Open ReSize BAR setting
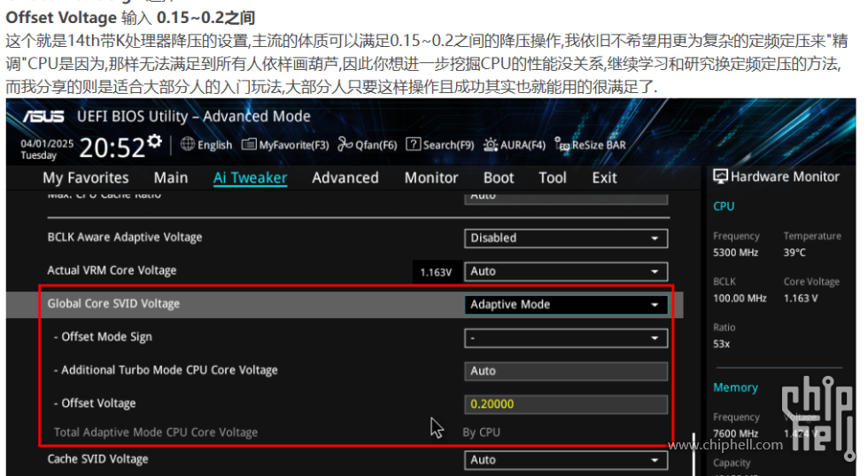Viewport: 868px width, 476px height. 590,144
